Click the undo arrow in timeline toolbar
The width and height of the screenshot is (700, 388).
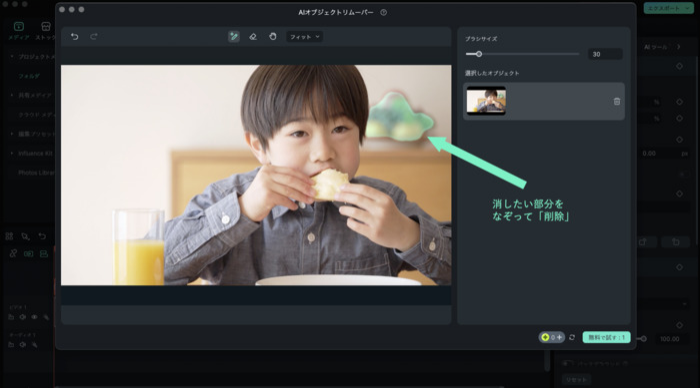coord(42,236)
